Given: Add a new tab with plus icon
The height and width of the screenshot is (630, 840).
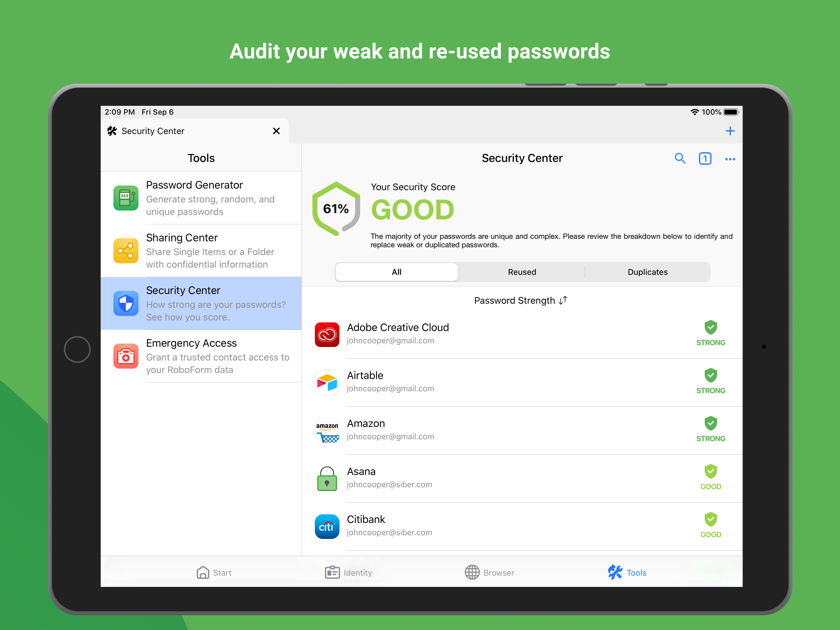Looking at the screenshot, I should coord(730,131).
